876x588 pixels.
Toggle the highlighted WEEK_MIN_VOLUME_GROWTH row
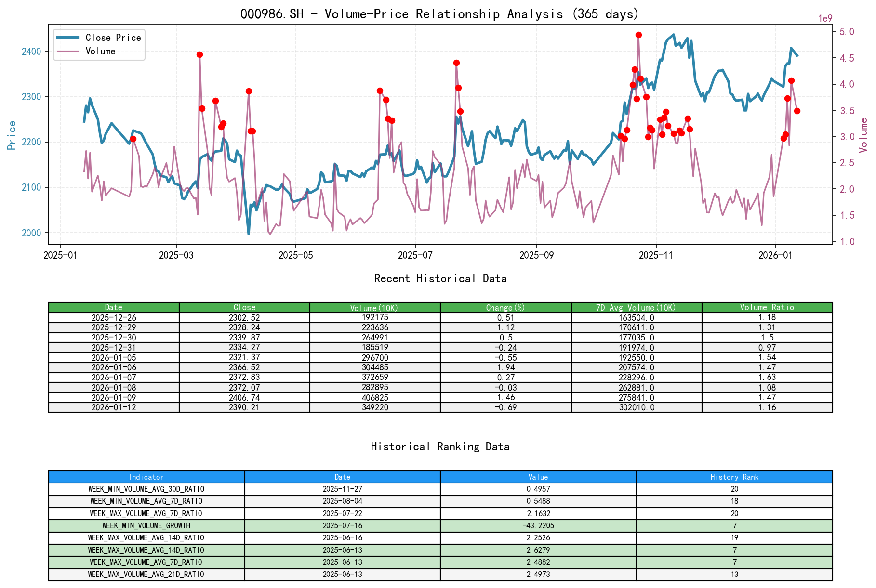[x=146, y=525]
